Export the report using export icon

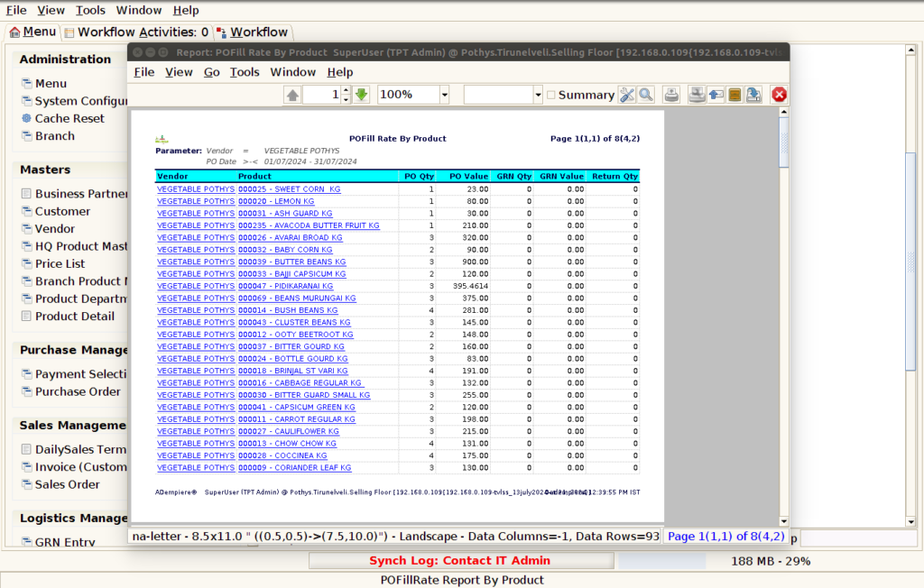click(x=753, y=95)
